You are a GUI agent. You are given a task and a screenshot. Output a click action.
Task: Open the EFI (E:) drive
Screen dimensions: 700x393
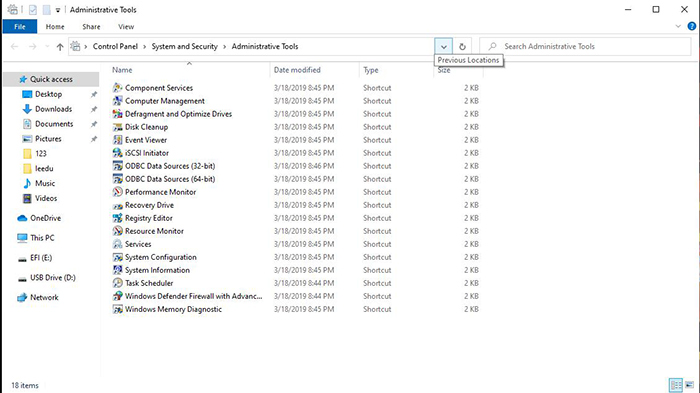click(41, 258)
